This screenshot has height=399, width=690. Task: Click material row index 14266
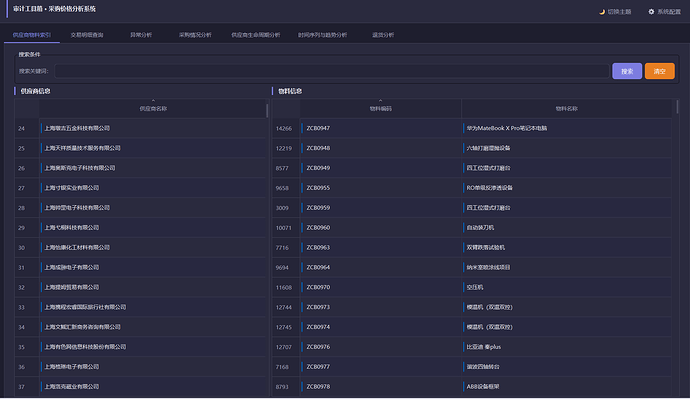(x=284, y=128)
